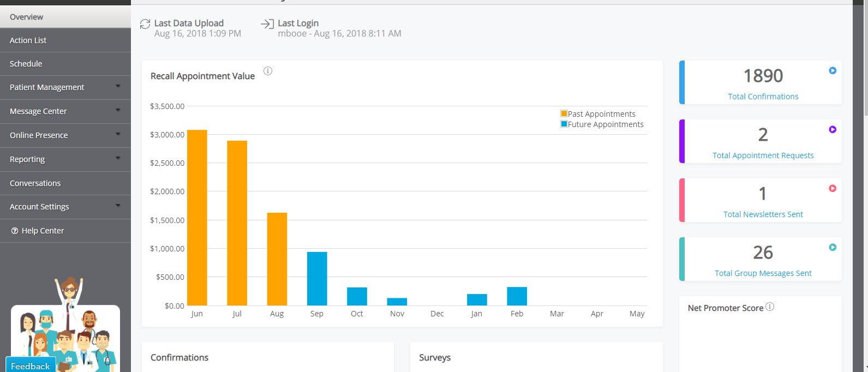Screen dimensions: 868x372
Task: Click the blue arrow on Total Confirmations
Action: (x=833, y=70)
